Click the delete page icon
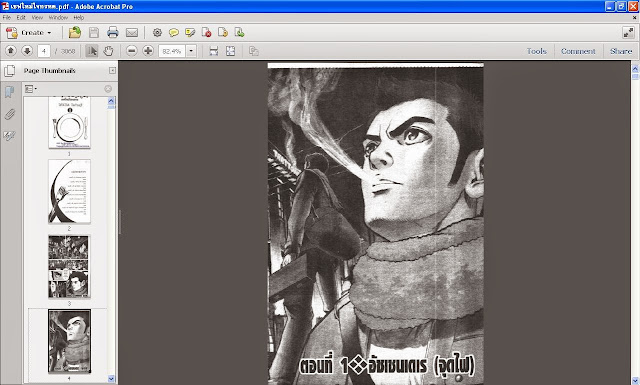Viewport: 640px width, 385px height. coord(207,33)
